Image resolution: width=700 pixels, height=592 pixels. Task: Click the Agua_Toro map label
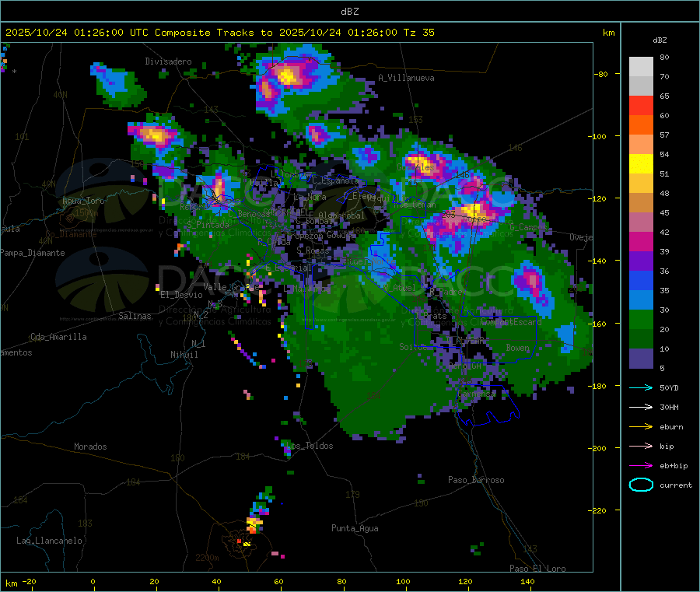tap(83, 201)
